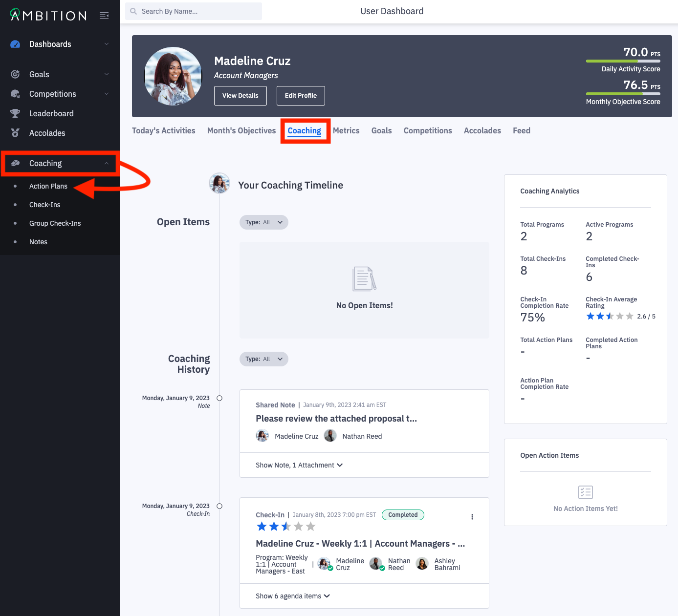Open Notes in sidebar

pyautogui.click(x=38, y=242)
